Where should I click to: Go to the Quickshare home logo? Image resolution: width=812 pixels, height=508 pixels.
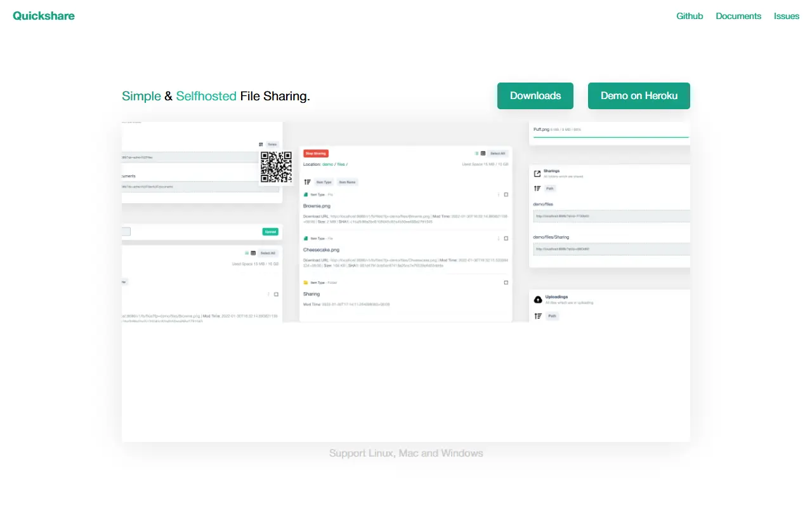[44, 16]
